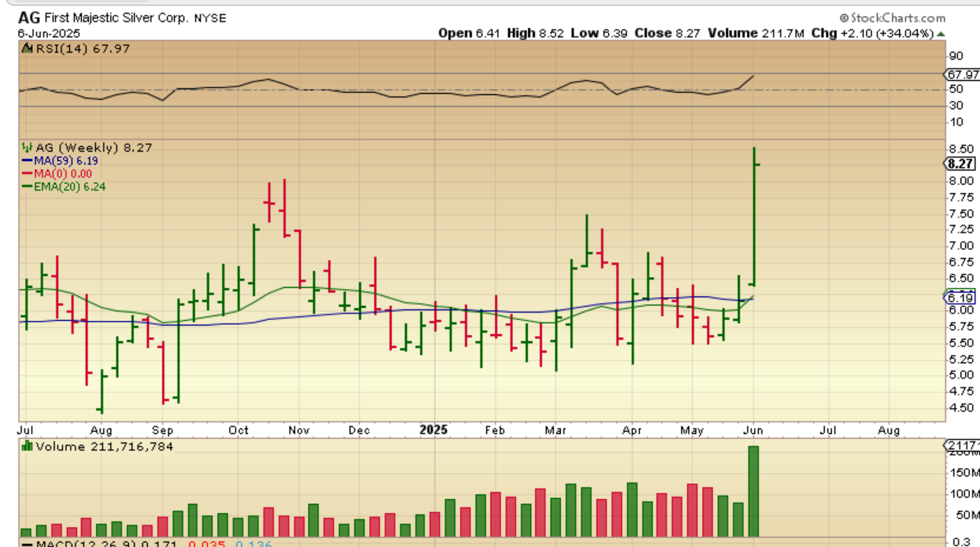Click the red MA(0) legend line swatch

pyautogui.click(x=27, y=173)
